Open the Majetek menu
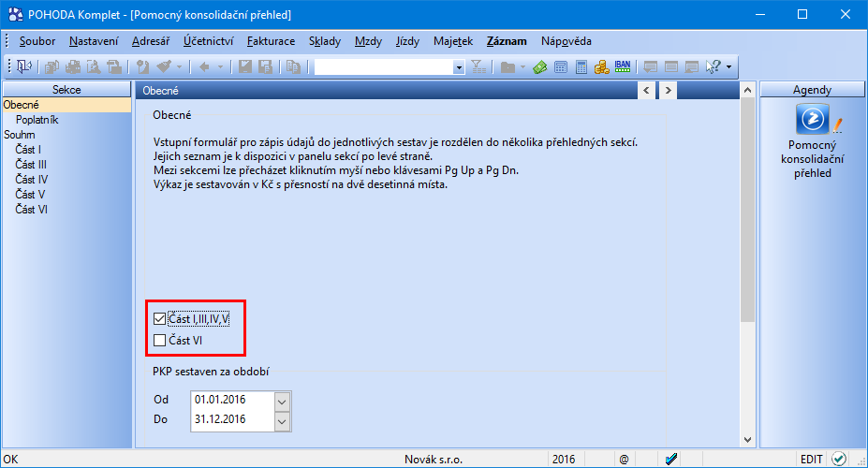The height and width of the screenshot is (468, 868). [x=453, y=41]
